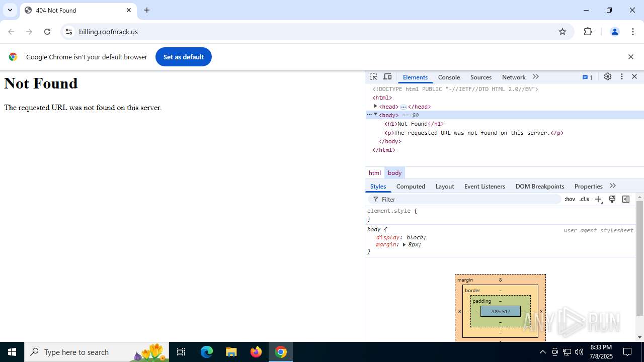Show hidden system tray icons
644x362 pixels.
click(x=542, y=352)
